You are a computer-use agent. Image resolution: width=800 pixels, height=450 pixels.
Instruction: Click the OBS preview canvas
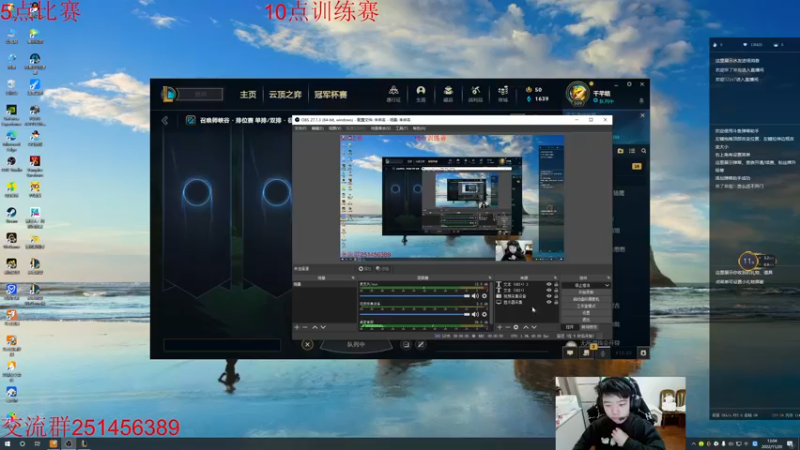pyautogui.click(x=452, y=198)
